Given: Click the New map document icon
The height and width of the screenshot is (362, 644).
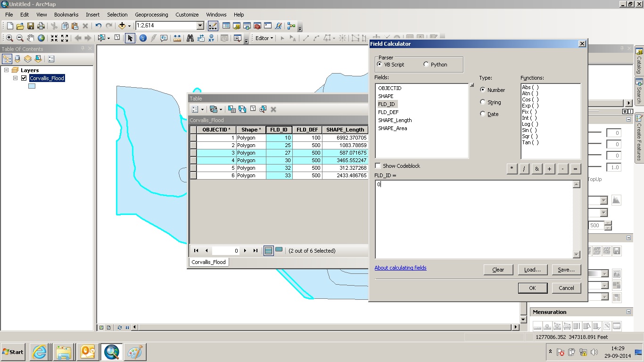Looking at the screenshot, I should pyautogui.click(x=9, y=26).
